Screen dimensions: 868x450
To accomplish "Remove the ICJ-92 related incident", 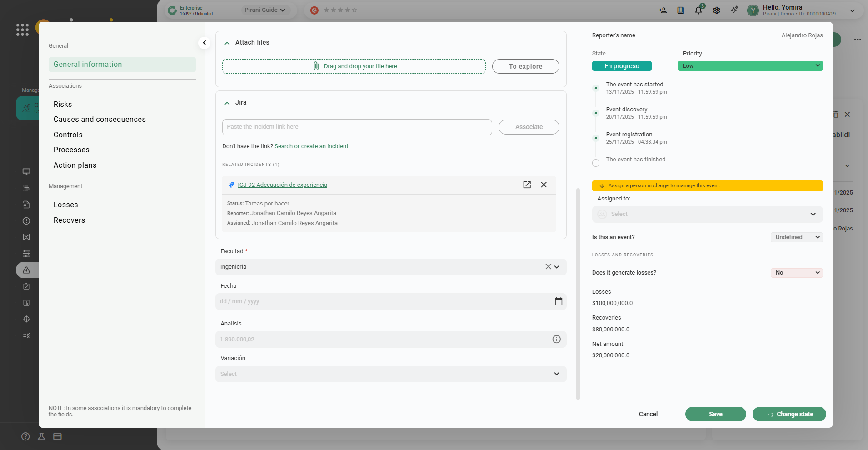I will click(544, 185).
